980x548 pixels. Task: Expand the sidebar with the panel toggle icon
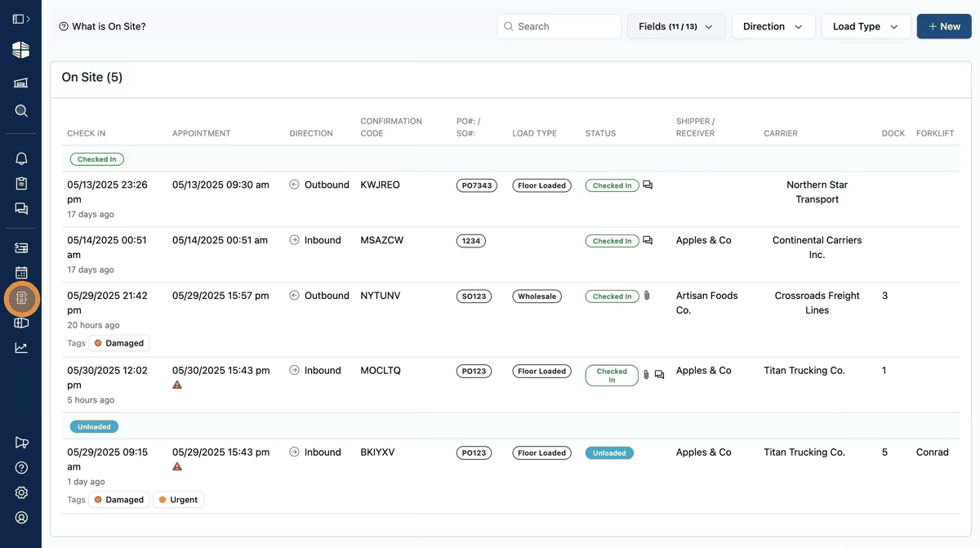tap(21, 19)
